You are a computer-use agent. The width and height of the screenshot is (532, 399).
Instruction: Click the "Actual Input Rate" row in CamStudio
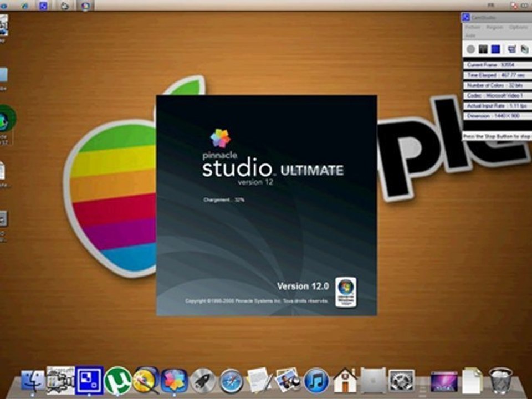click(x=497, y=105)
